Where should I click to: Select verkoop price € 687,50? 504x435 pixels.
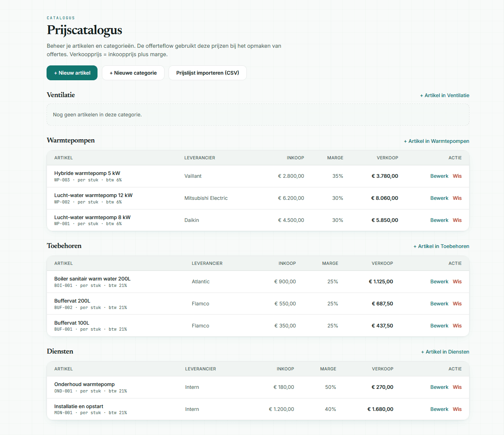coord(382,304)
